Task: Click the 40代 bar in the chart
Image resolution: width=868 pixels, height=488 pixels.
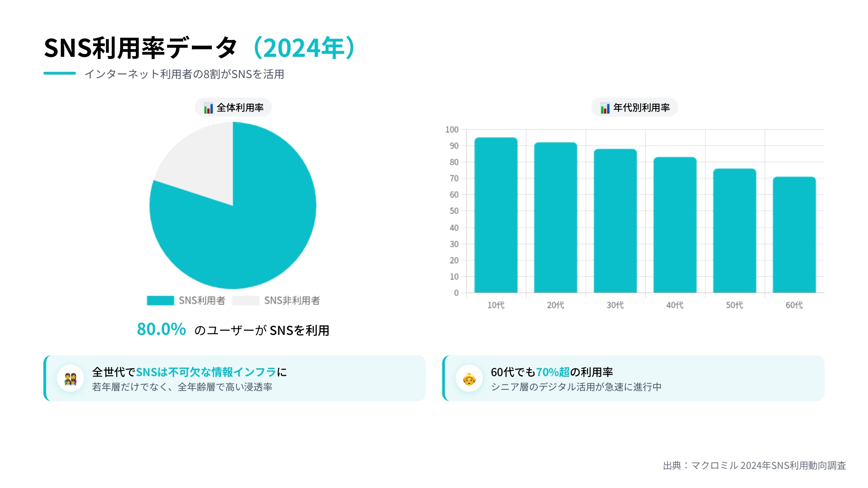Action: pyautogui.click(x=675, y=225)
